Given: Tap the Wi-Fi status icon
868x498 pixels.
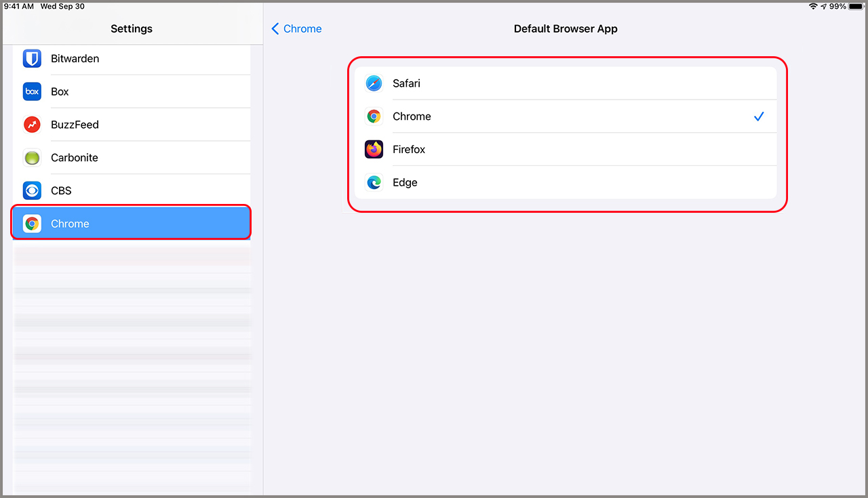Looking at the screenshot, I should (813, 6).
